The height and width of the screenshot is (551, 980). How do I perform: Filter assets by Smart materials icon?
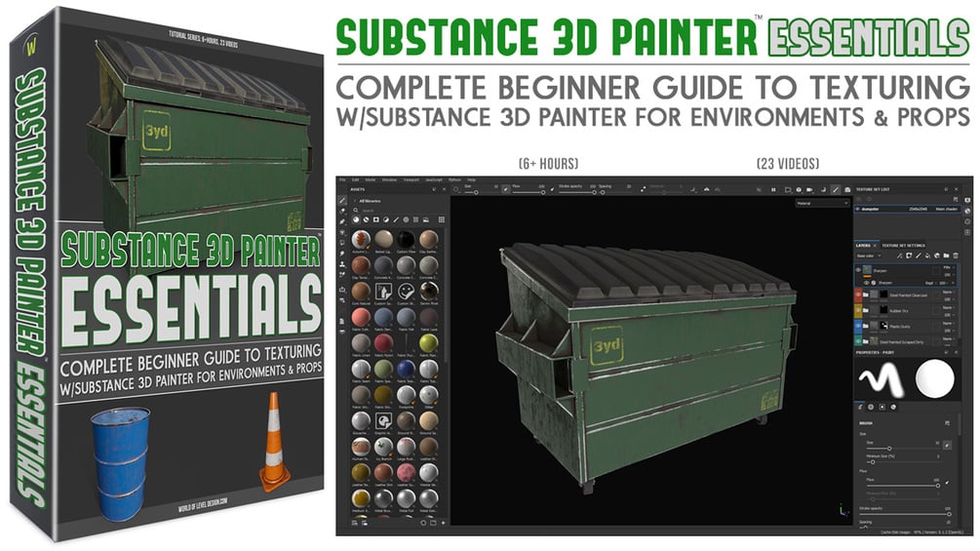[x=367, y=219]
